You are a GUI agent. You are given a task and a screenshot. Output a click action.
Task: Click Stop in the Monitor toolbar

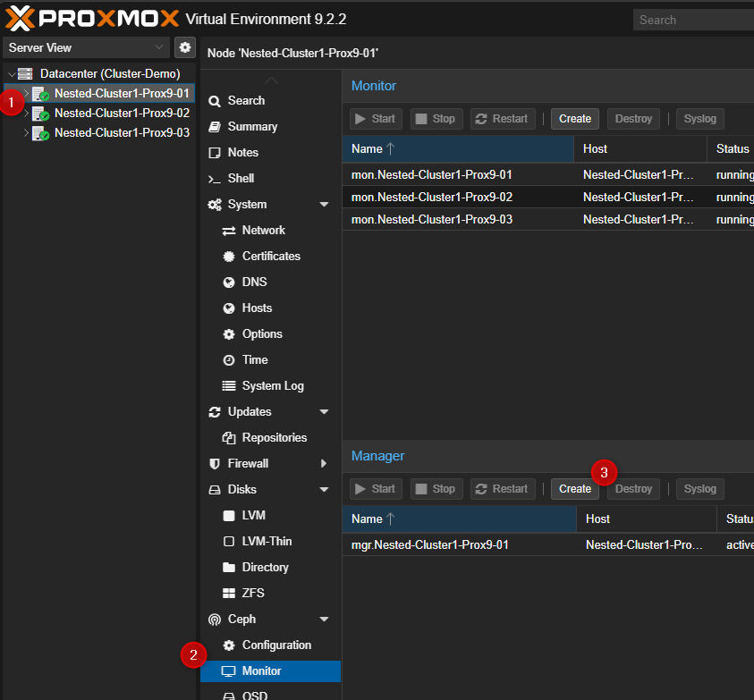point(436,119)
